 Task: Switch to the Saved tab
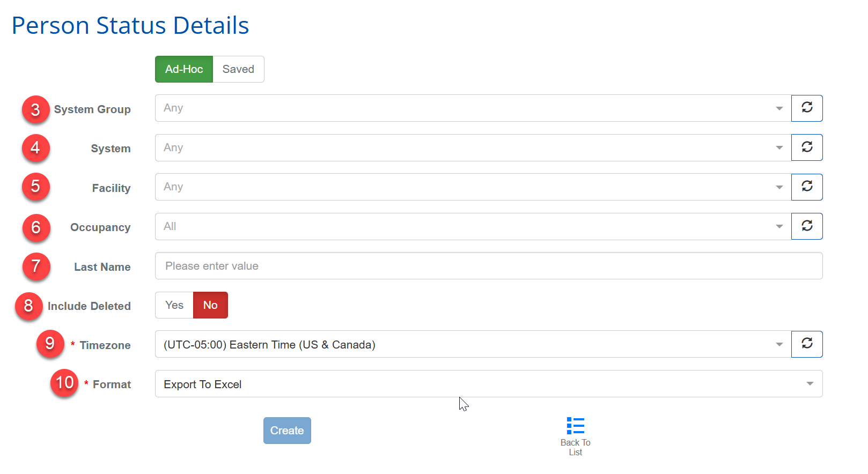click(238, 69)
